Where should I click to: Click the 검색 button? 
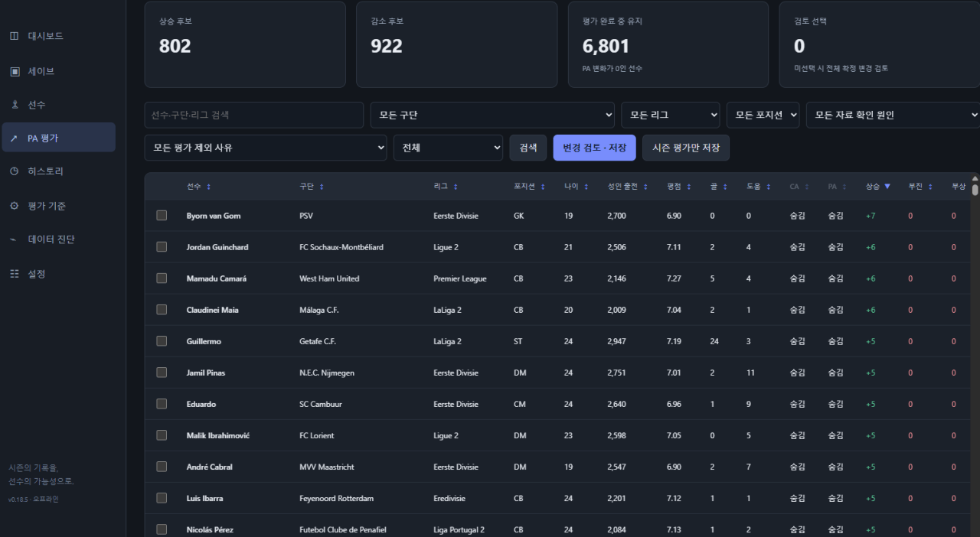pyautogui.click(x=528, y=148)
